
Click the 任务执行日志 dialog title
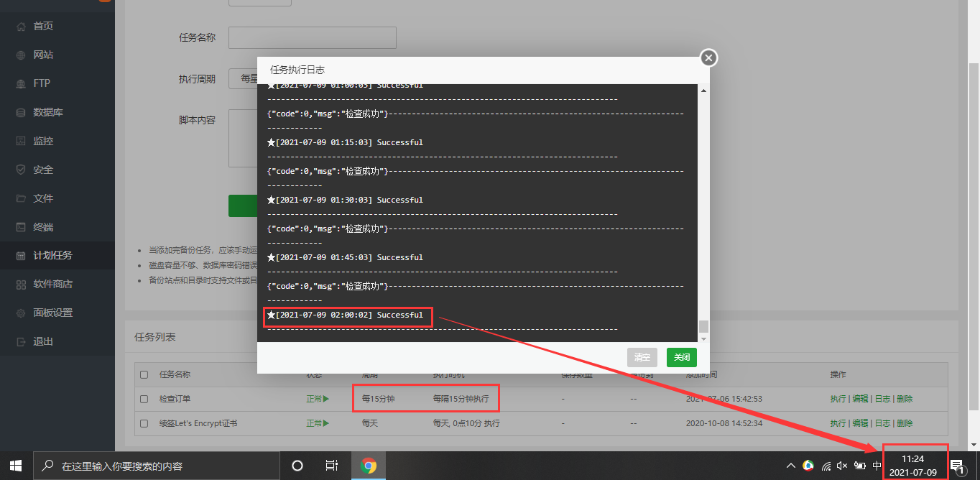click(297, 70)
